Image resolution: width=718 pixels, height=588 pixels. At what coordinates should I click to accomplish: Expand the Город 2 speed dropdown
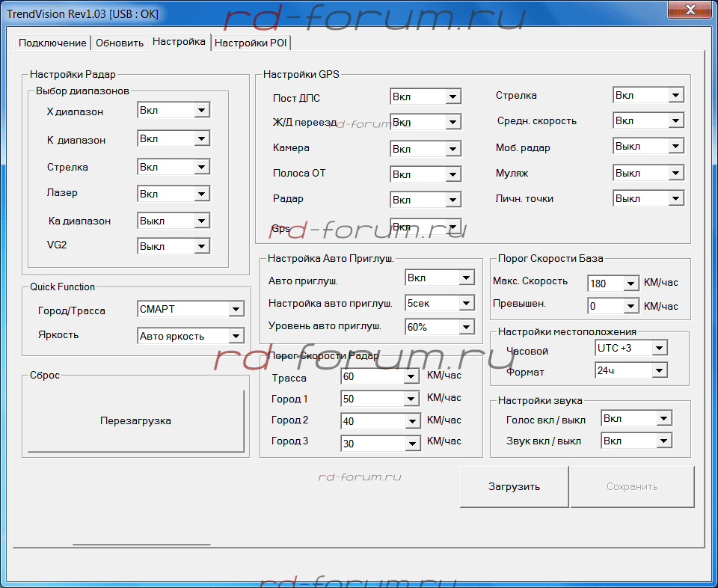[x=380, y=420]
